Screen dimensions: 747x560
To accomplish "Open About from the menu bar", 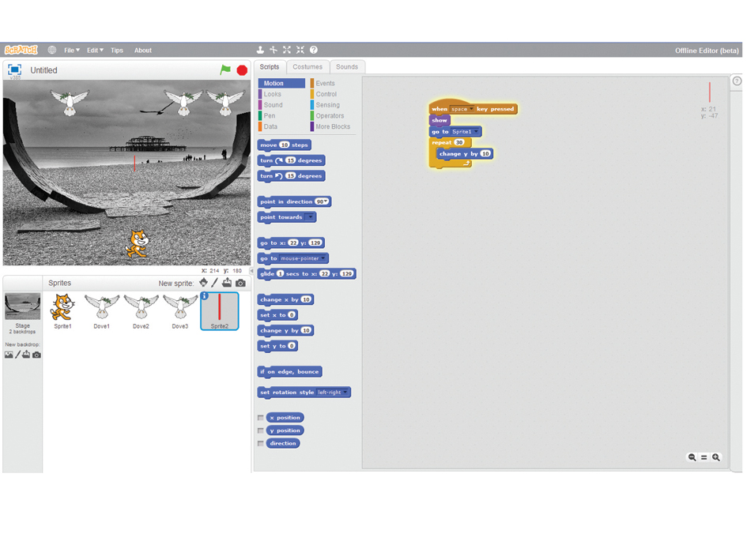I will (143, 50).
